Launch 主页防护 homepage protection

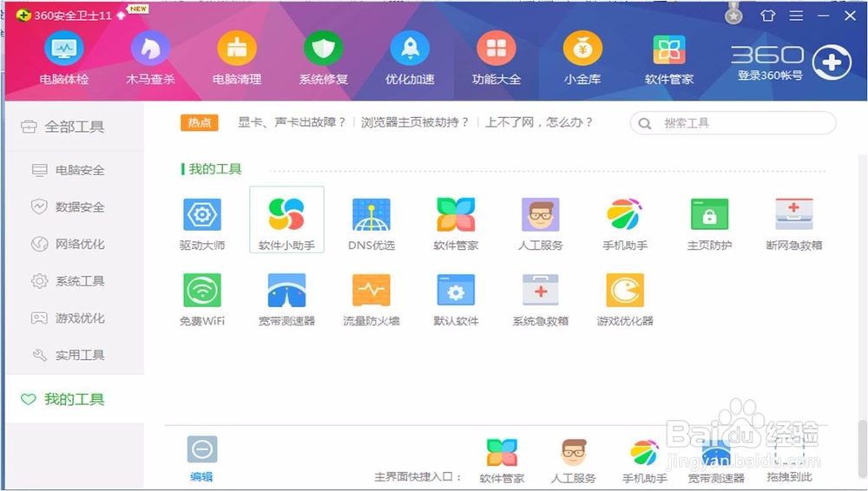pyautogui.click(x=710, y=224)
